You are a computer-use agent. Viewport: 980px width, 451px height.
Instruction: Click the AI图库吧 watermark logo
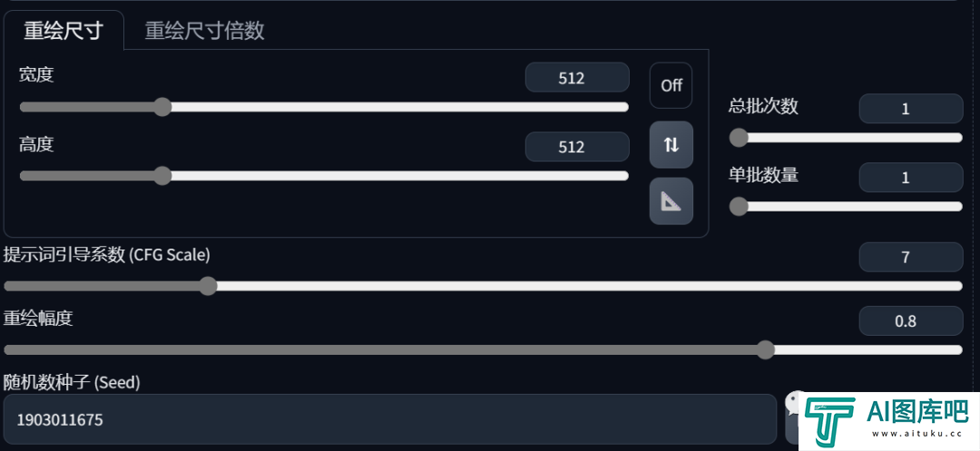[x=888, y=418]
